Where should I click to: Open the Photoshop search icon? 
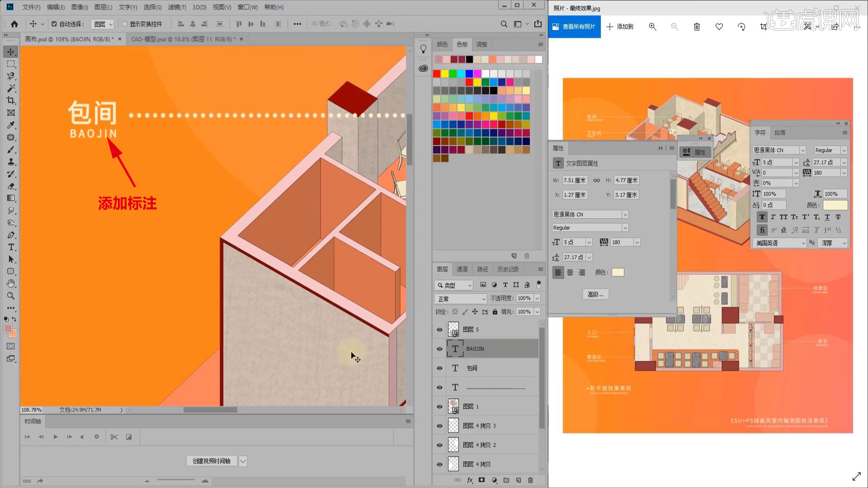click(x=504, y=24)
